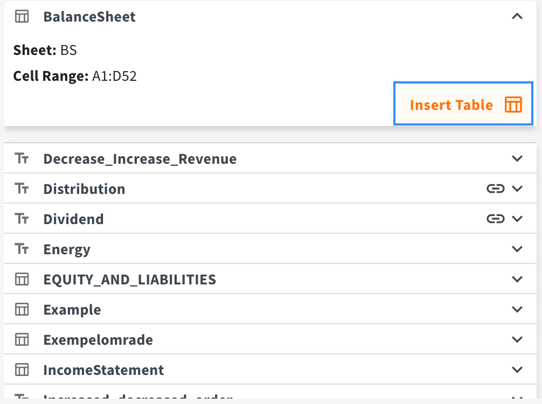The image size is (542, 404).
Task: Click table icon beside Exempelomrade
Action: (x=22, y=339)
